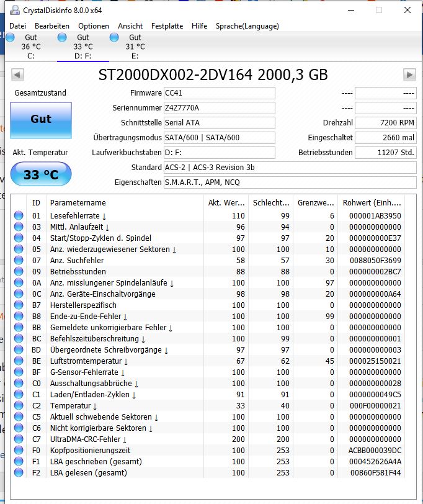Open the Sprache(Language) menu

coord(247,26)
